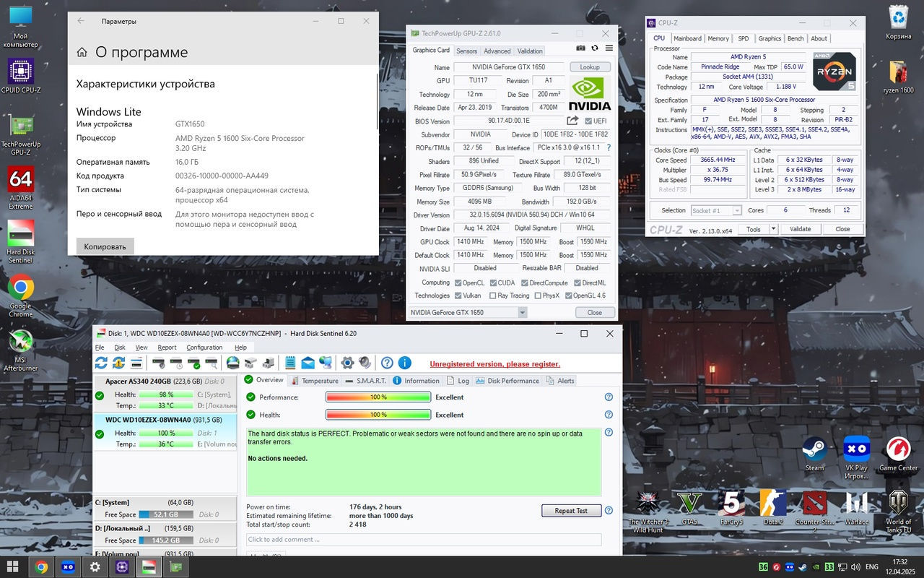Screen dimensions: 924x578
Task: Open the Temperature tab in Hard Disk Sentinel
Action: click(x=314, y=380)
